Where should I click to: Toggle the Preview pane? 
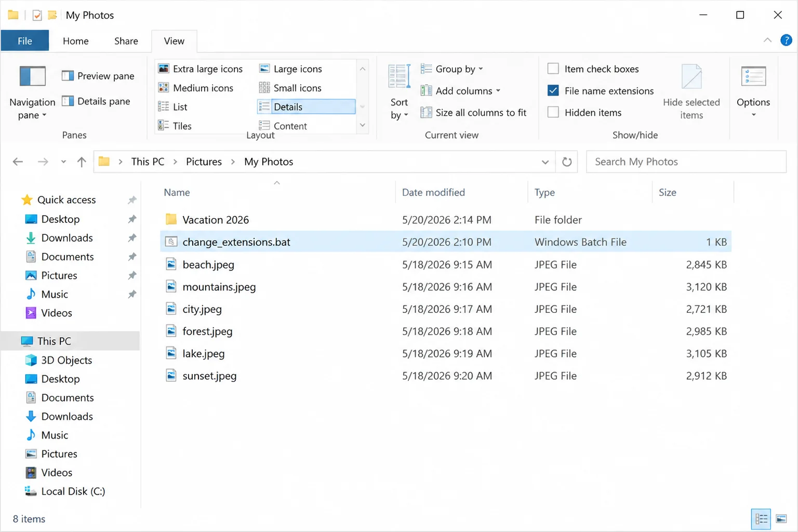pyautogui.click(x=98, y=76)
